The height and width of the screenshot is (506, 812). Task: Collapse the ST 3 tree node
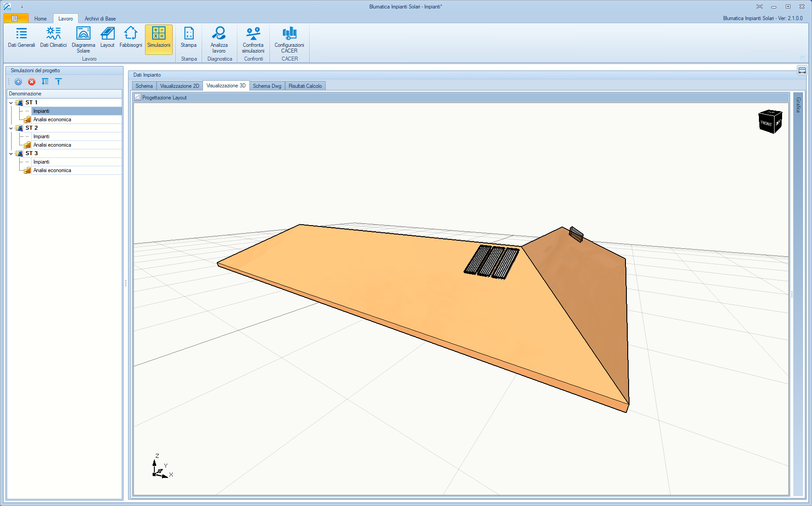(x=11, y=154)
